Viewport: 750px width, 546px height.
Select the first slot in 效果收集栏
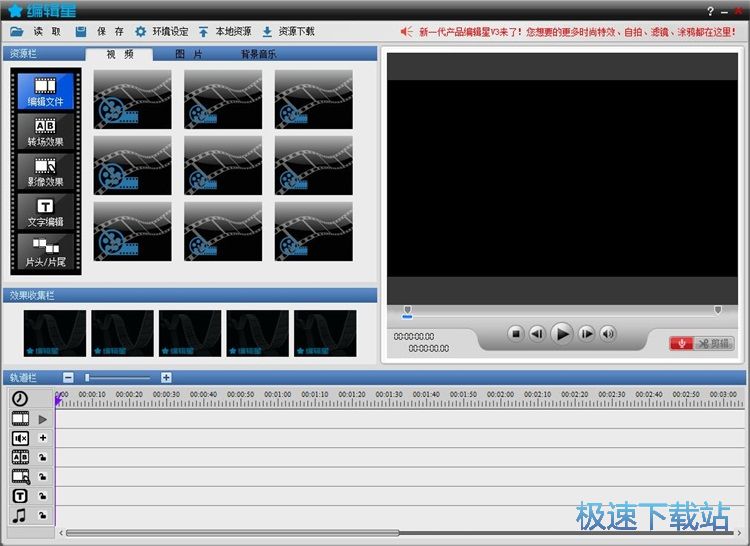(x=55, y=333)
